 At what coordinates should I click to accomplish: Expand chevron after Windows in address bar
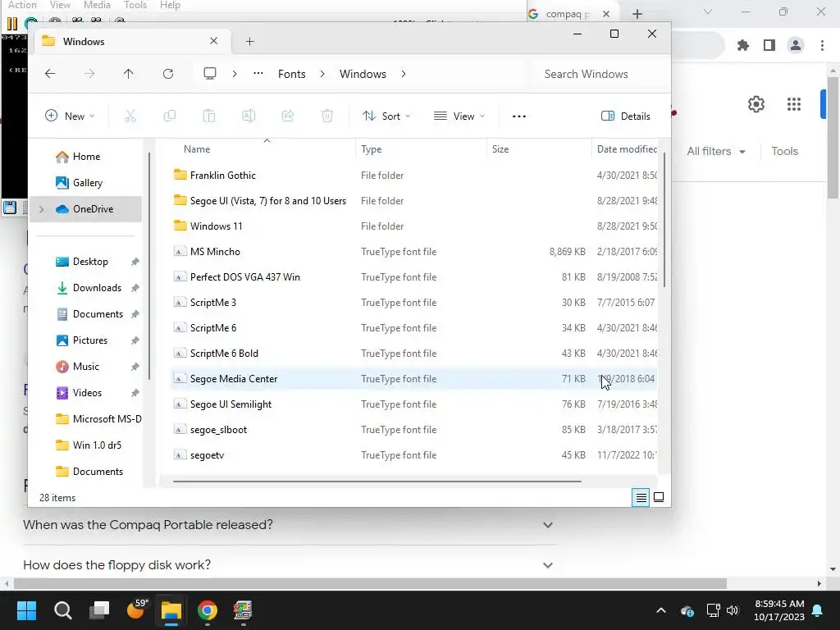click(404, 74)
